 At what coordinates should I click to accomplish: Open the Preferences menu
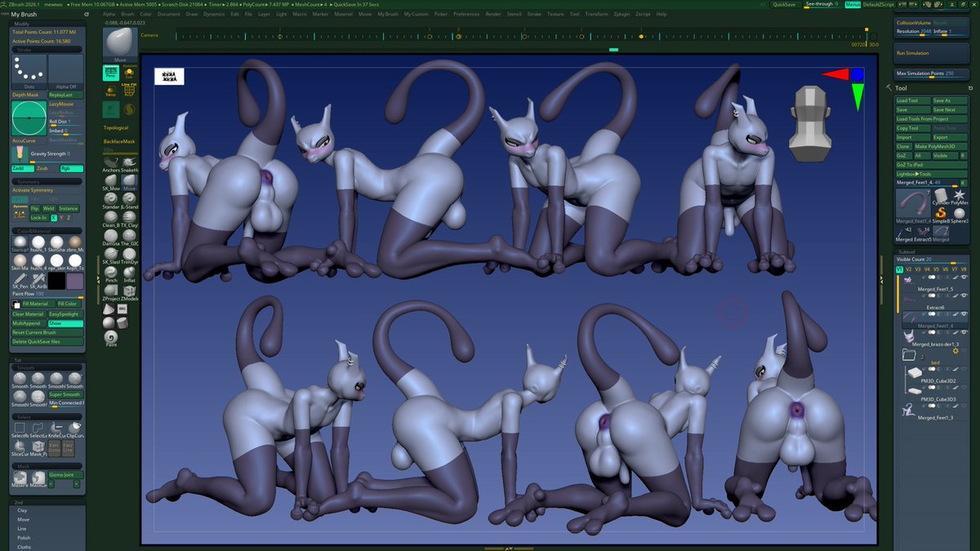click(x=466, y=14)
